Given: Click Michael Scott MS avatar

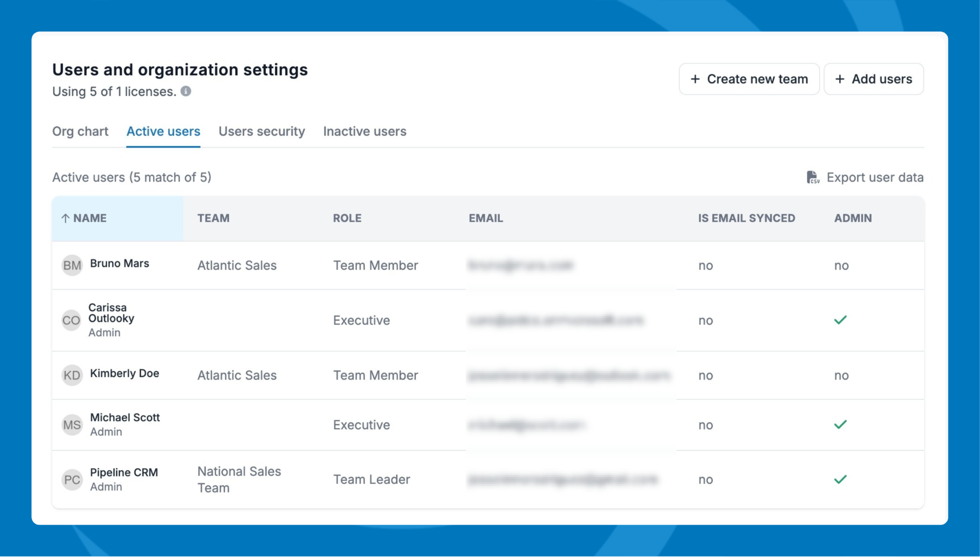Looking at the screenshot, I should tap(72, 425).
